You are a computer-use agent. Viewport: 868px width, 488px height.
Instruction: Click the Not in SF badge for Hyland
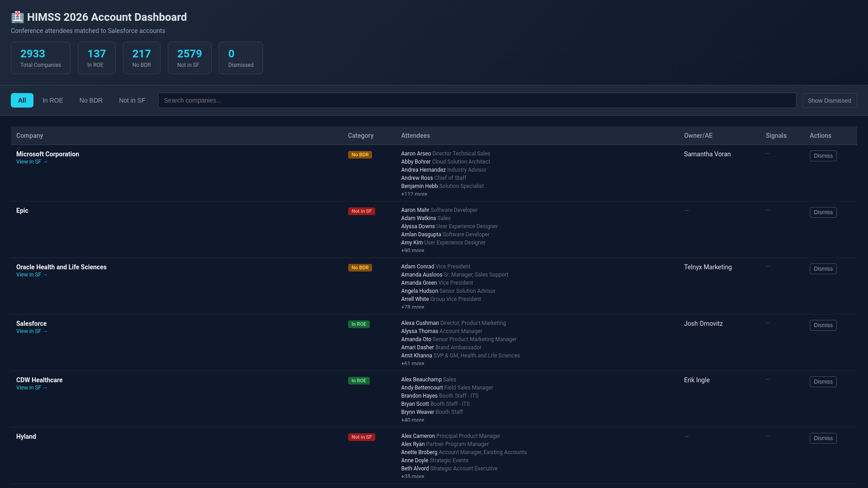[x=361, y=437]
